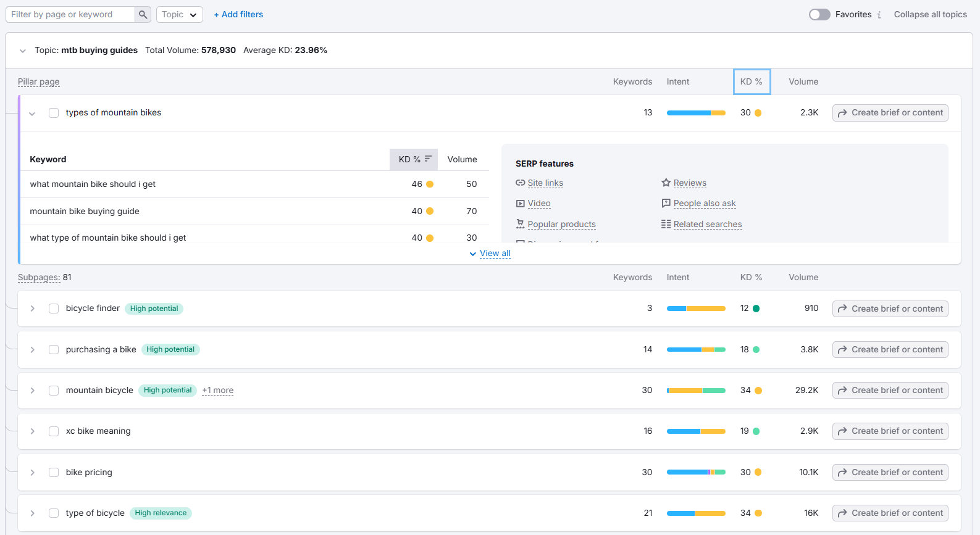Click the intent bar for bike pricing

(696, 472)
